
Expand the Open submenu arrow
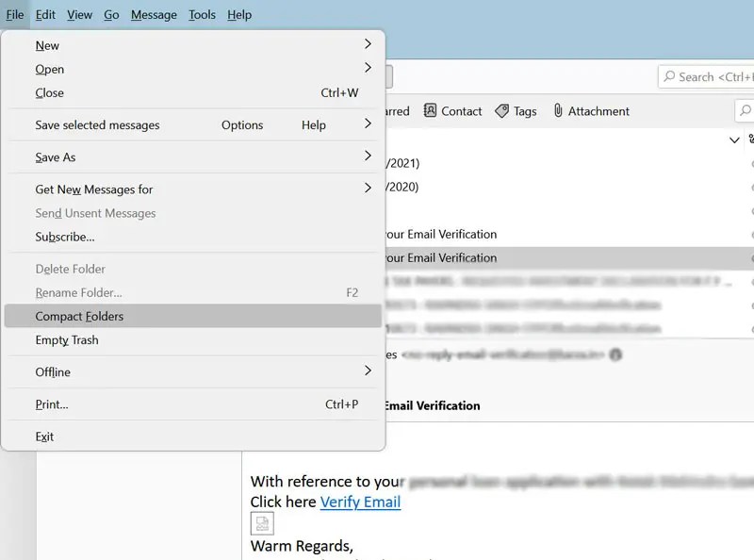pyautogui.click(x=368, y=68)
